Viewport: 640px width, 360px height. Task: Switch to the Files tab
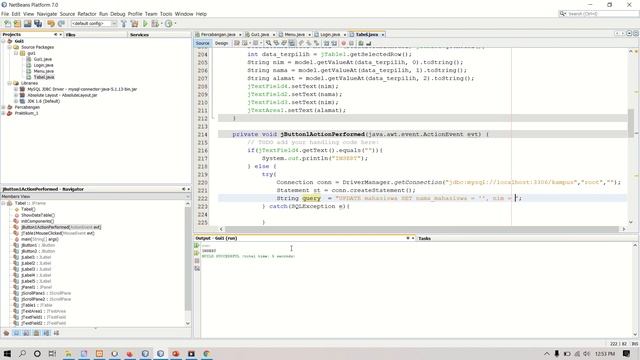(71, 35)
